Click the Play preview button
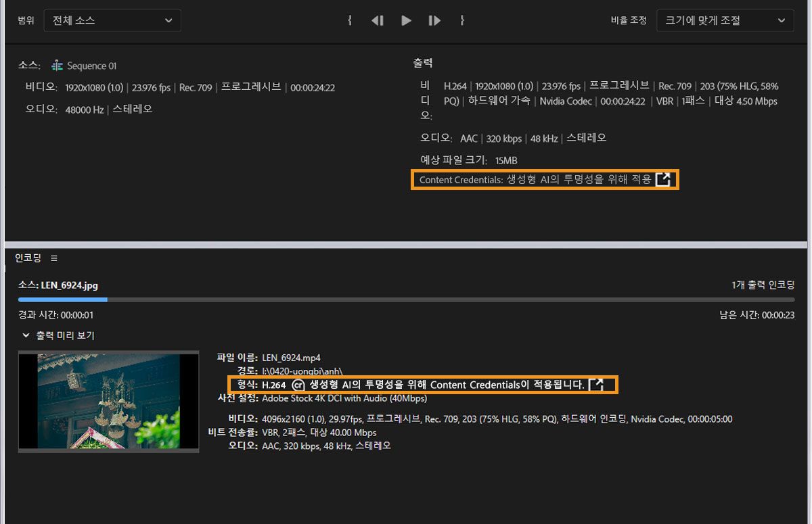The width and height of the screenshot is (812, 524). [x=406, y=20]
